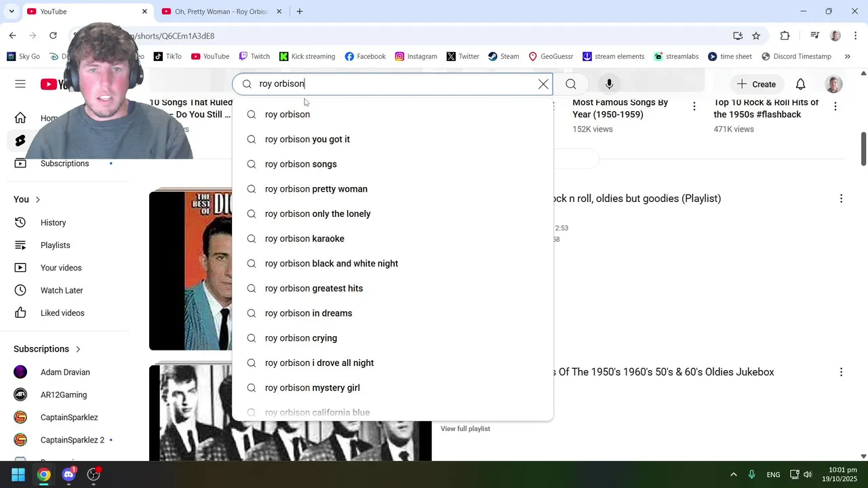
Task: Select suggestion 'roy orbison karaoke'
Action: 393,239
